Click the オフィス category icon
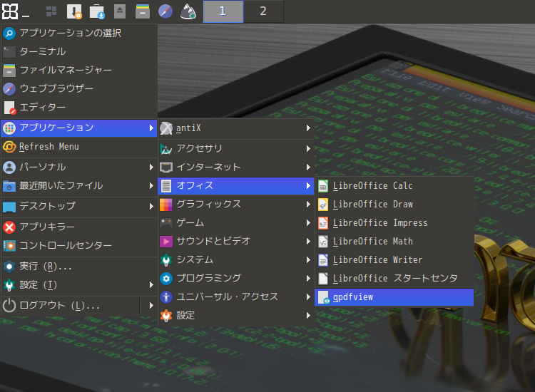 pyautogui.click(x=166, y=186)
